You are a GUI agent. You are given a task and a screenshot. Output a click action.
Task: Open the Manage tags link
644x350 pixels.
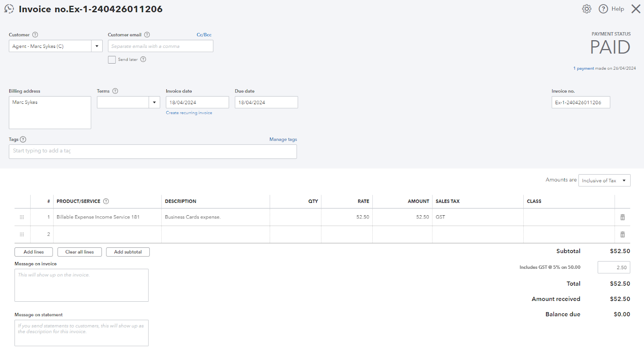pyautogui.click(x=283, y=139)
